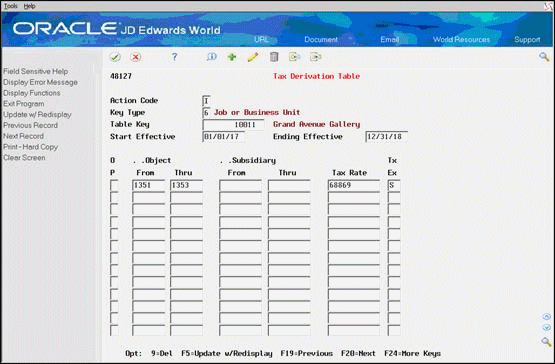Click the bottom right magnifier zoom icon
This screenshot has width=555, height=364.
pos(547,342)
